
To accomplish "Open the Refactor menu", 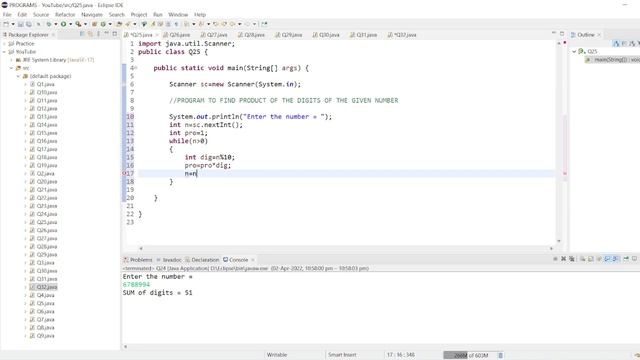I will click(65, 14).
